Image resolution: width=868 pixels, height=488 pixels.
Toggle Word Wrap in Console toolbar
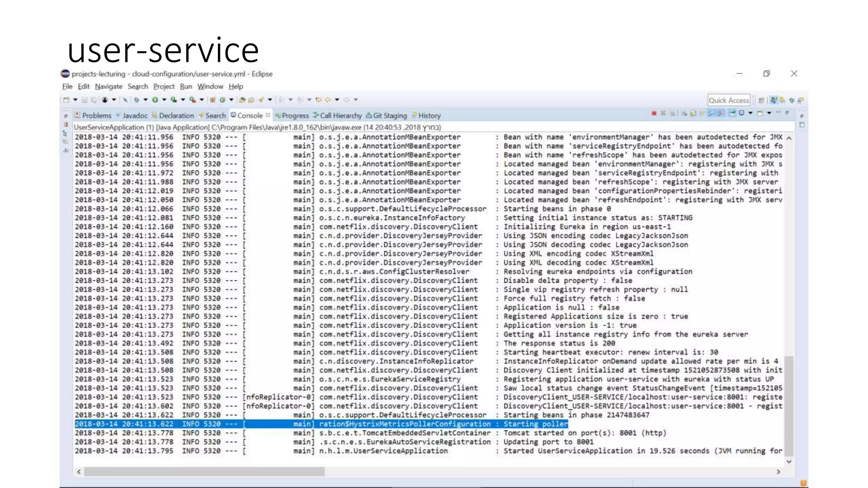(x=702, y=113)
